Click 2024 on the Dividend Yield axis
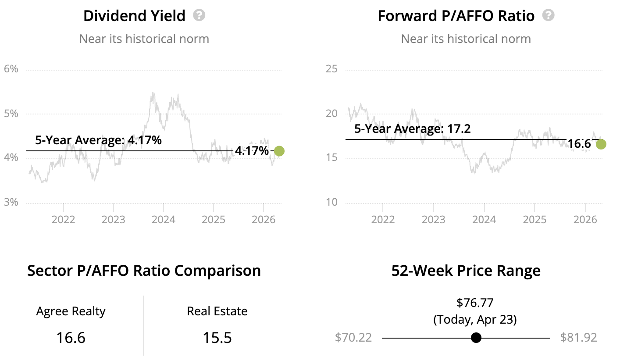Screen dimensions: 620x364 (164, 219)
